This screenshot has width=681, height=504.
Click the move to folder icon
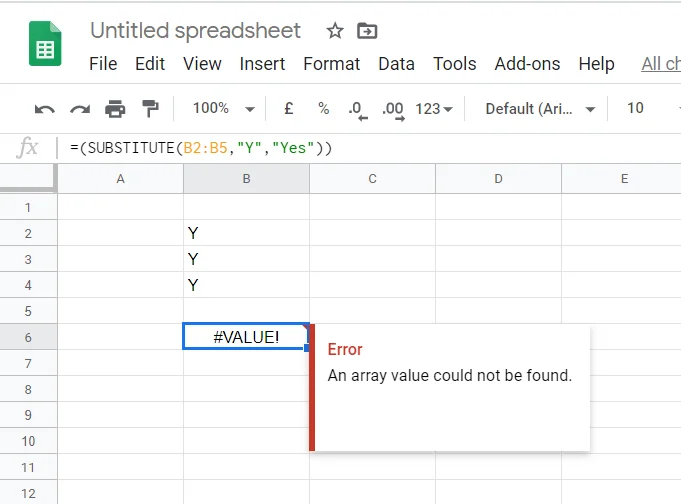(367, 31)
